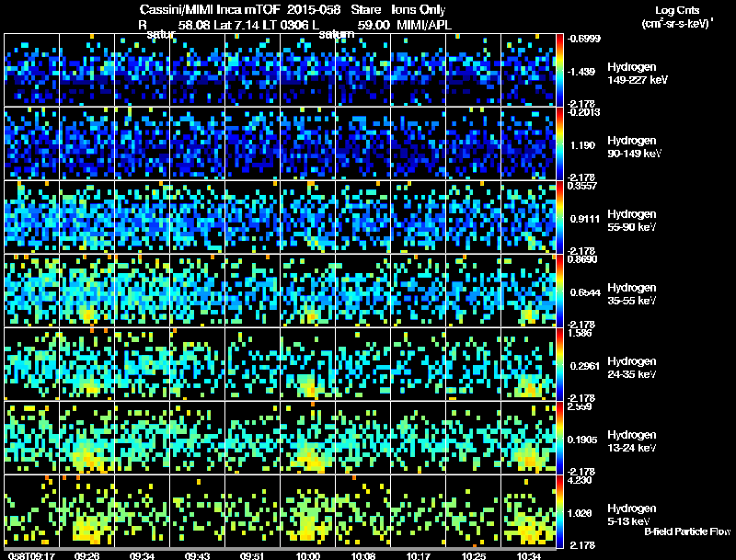Click the '4.230' colorbar value
The width and height of the screenshot is (736, 560).
(x=580, y=480)
